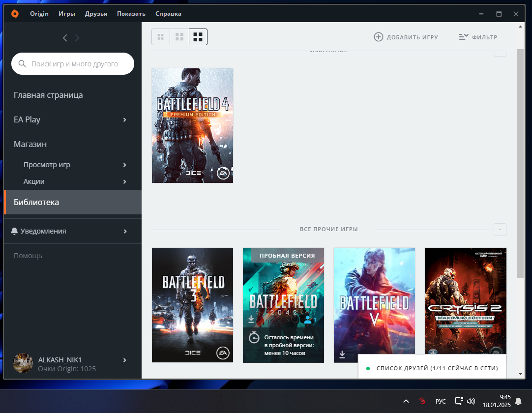Open Магазин section
Screen dimensions: 532x413
coord(30,144)
